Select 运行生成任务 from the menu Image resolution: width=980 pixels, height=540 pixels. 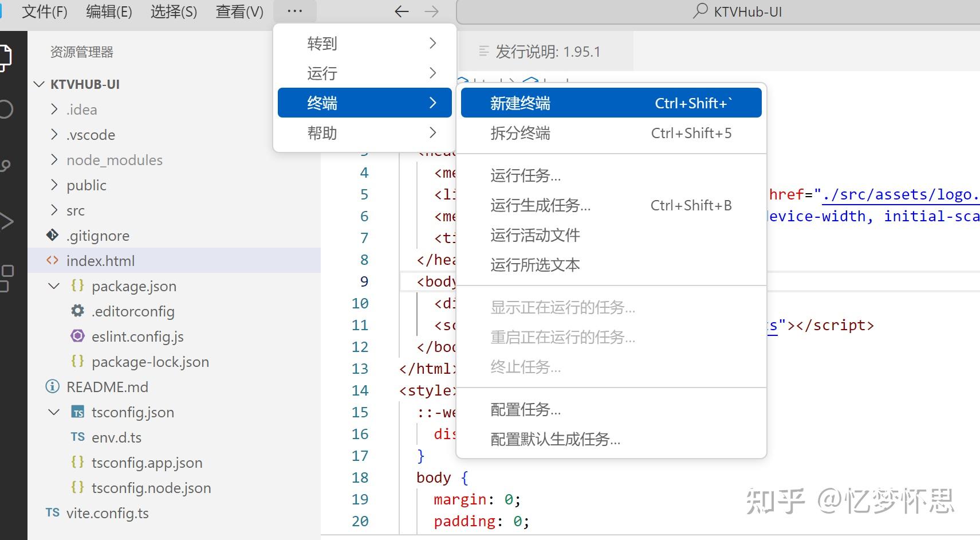point(541,205)
